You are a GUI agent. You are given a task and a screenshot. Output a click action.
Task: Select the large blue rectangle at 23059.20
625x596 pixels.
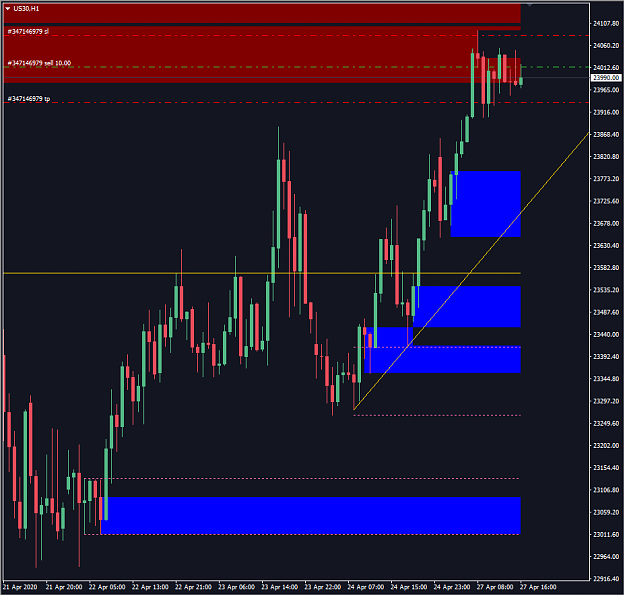coord(311,515)
